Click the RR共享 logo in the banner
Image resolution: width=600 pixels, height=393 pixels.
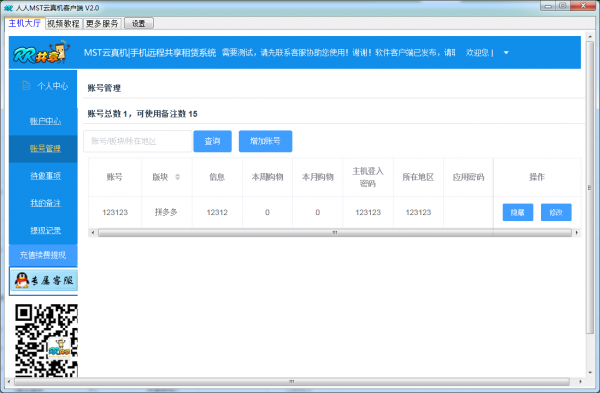(41, 52)
